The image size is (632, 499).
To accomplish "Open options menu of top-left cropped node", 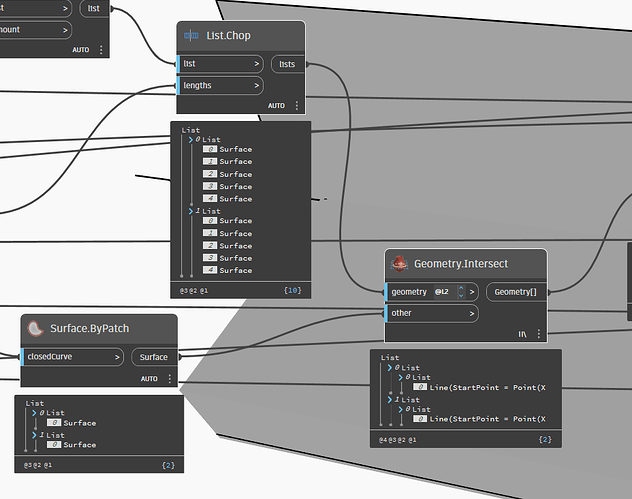I will [101, 50].
